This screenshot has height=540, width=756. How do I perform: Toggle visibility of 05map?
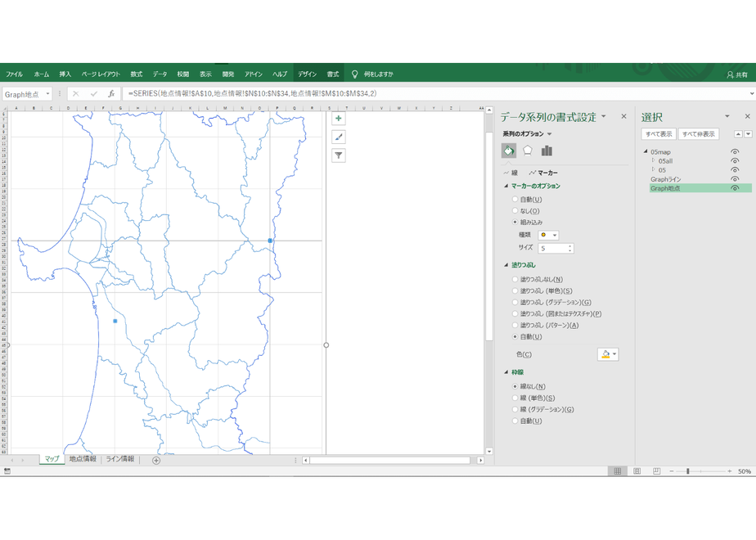coord(735,152)
